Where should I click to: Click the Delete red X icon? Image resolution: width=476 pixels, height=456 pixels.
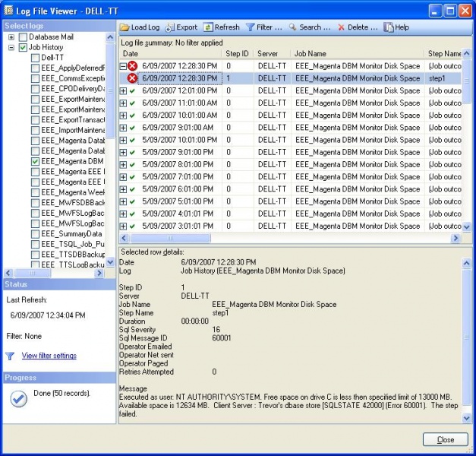click(x=341, y=27)
